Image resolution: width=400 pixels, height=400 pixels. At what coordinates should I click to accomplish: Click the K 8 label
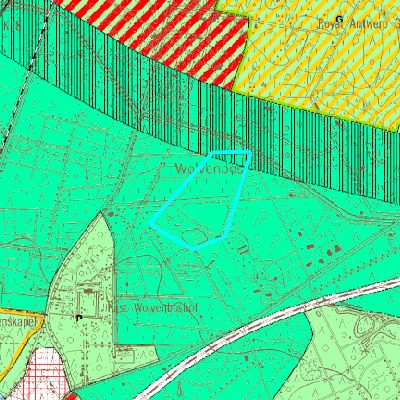click(x=11, y=26)
